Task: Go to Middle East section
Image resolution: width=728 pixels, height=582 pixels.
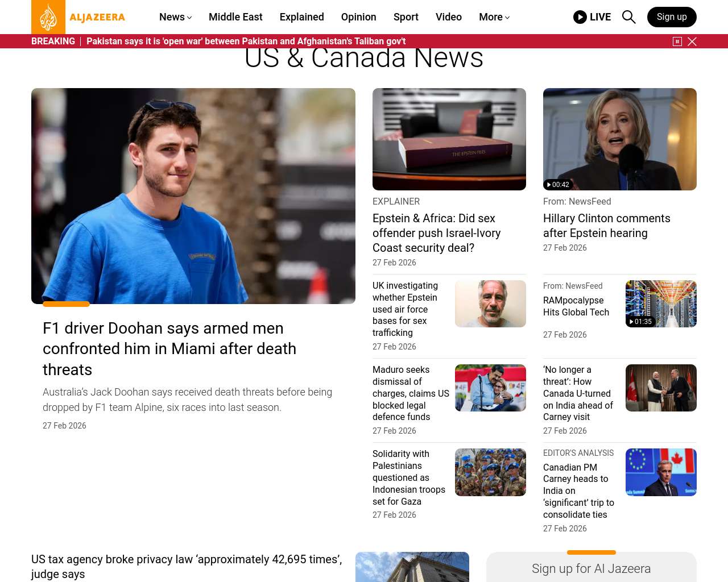Action: point(235,17)
